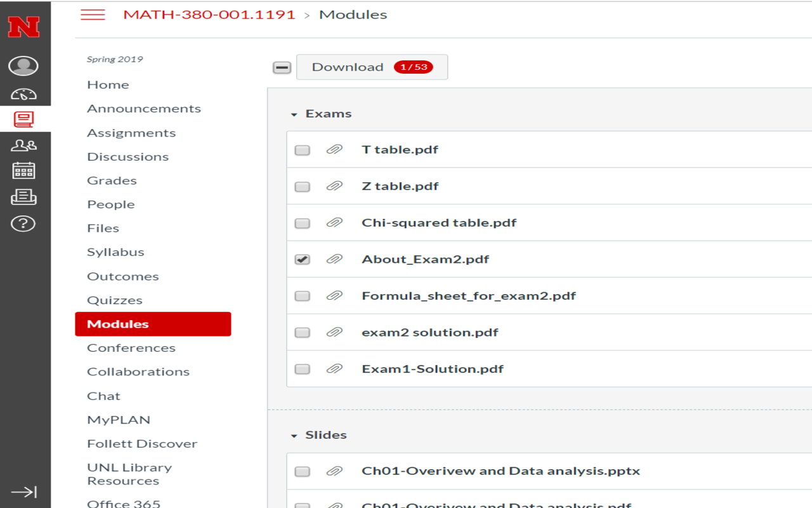Click the Inbox icon in sidebar

click(x=23, y=197)
